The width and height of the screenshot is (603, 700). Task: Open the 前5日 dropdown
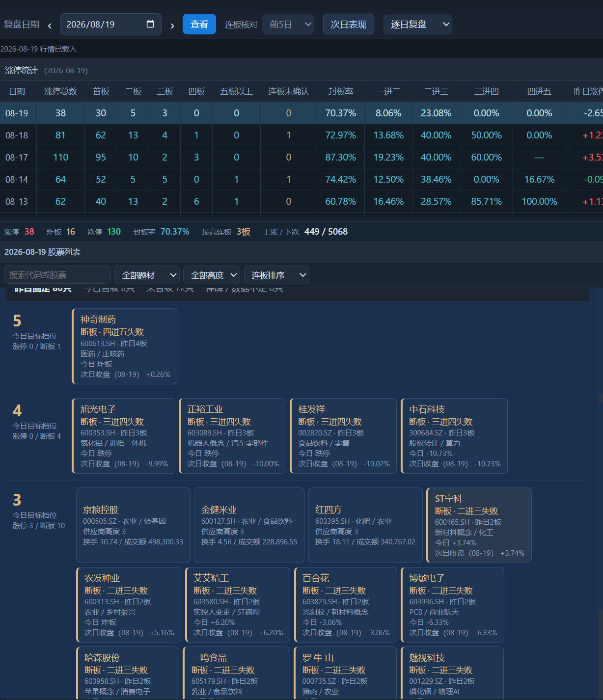coord(288,24)
